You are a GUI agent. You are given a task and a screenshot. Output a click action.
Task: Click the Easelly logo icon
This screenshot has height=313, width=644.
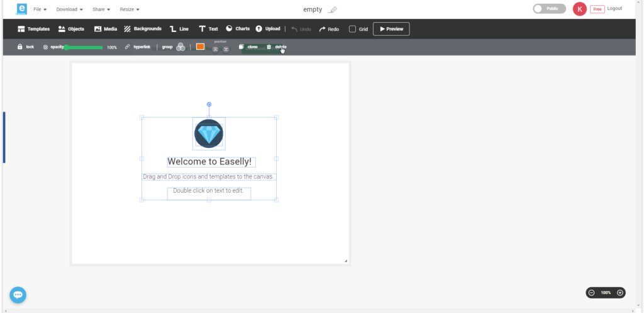tap(21, 9)
